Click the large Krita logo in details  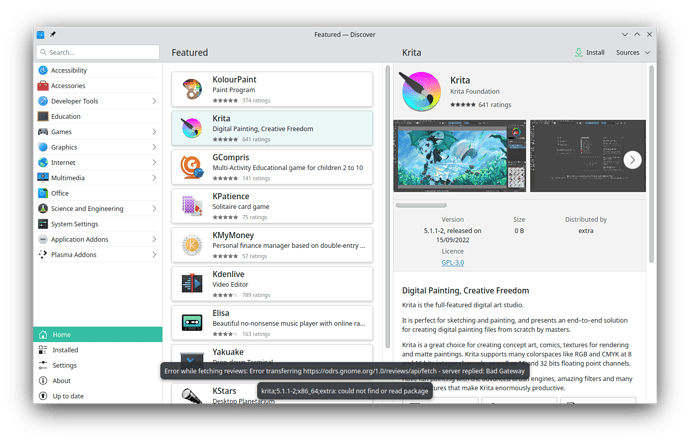coord(420,92)
